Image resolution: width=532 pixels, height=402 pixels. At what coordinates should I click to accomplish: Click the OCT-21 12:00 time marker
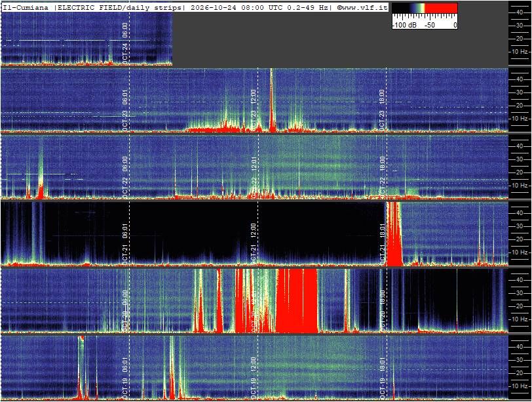pyautogui.click(x=253, y=244)
